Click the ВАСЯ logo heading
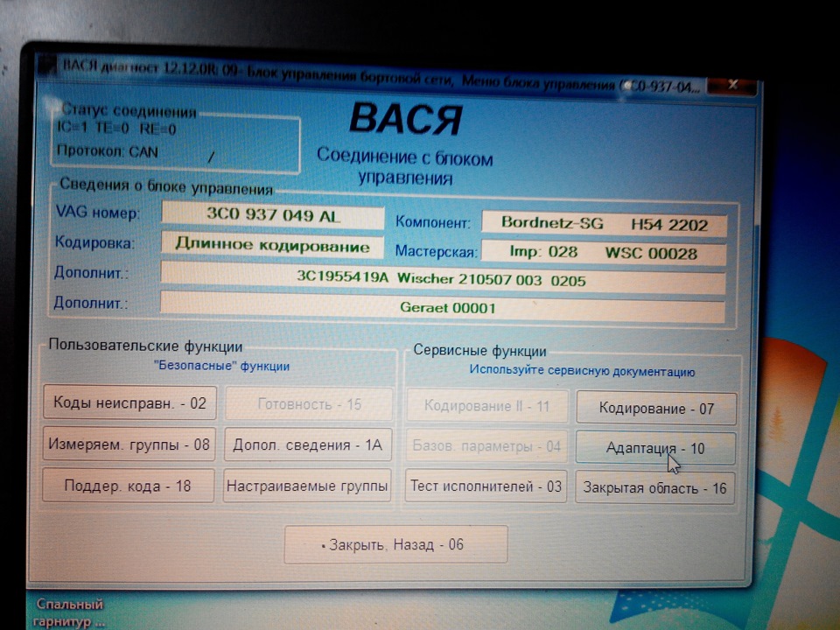This screenshot has height=630, width=840. click(x=405, y=118)
